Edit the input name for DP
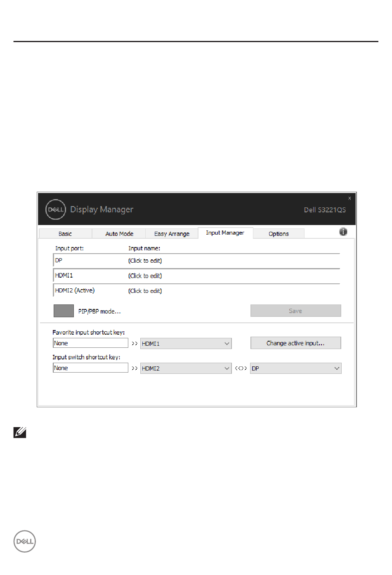 [x=145, y=261]
